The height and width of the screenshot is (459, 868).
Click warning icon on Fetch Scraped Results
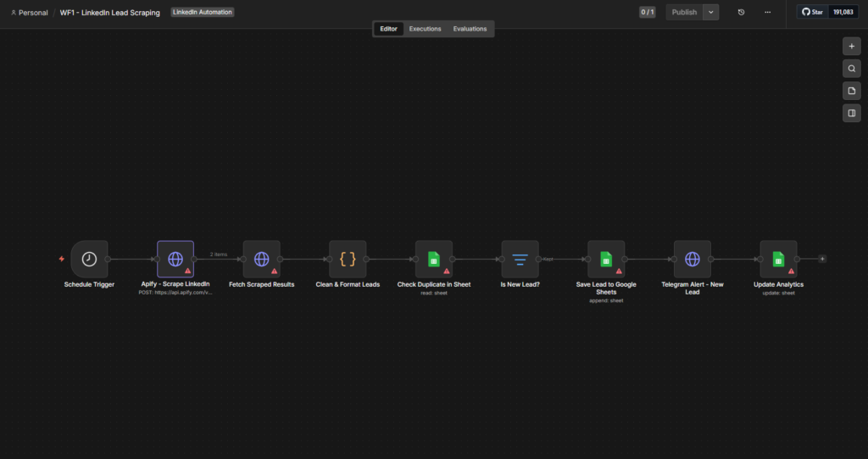pyautogui.click(x=274, y=271)
